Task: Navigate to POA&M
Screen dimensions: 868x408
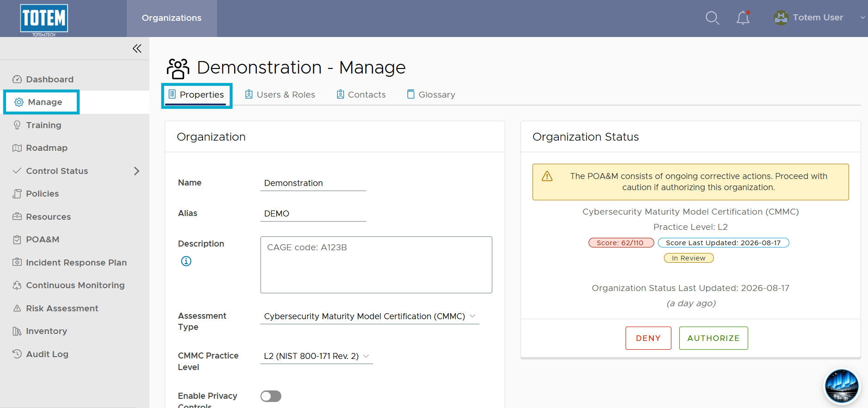Action: pyautogui.click(x=74, y=240)
